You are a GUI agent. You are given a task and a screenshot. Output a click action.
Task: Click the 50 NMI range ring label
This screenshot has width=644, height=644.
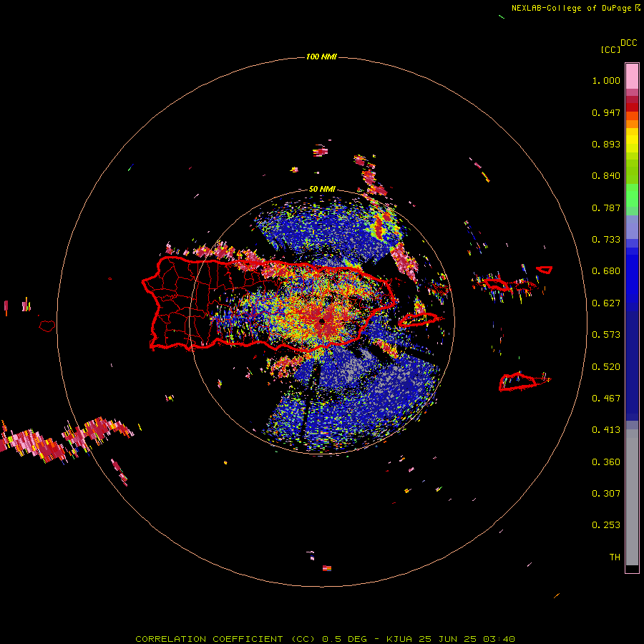click(322, 190)
